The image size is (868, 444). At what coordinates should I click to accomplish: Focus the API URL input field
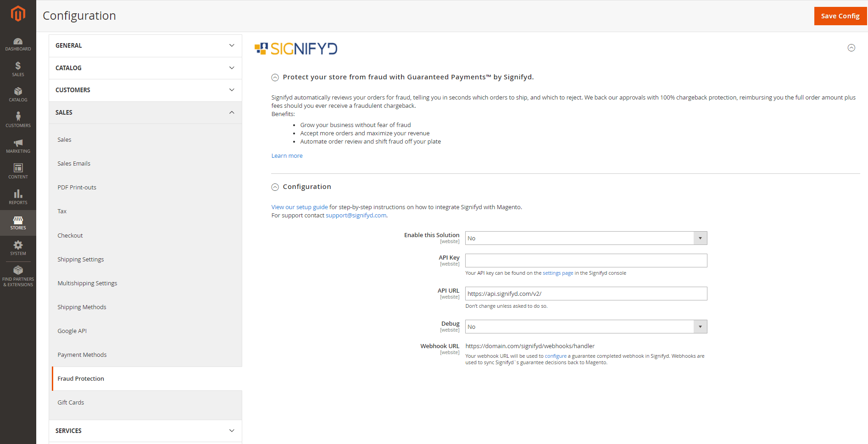(x=586, y=294)
